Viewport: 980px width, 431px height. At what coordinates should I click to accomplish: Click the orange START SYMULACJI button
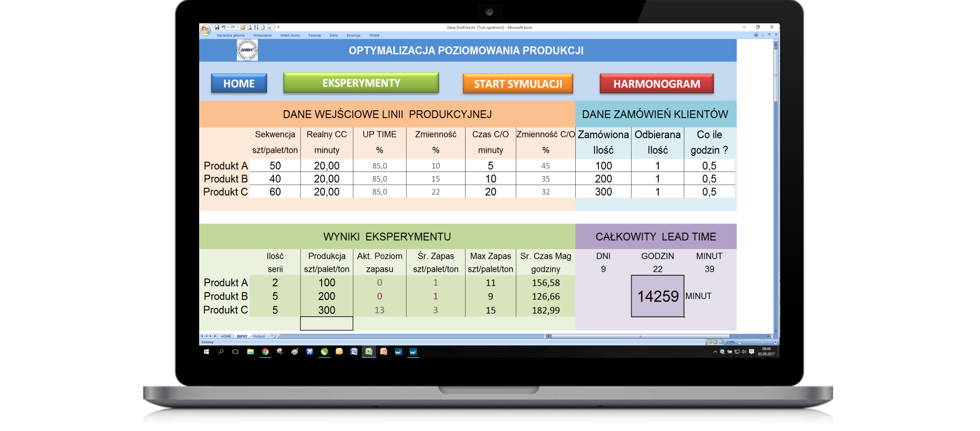point(518,84)
